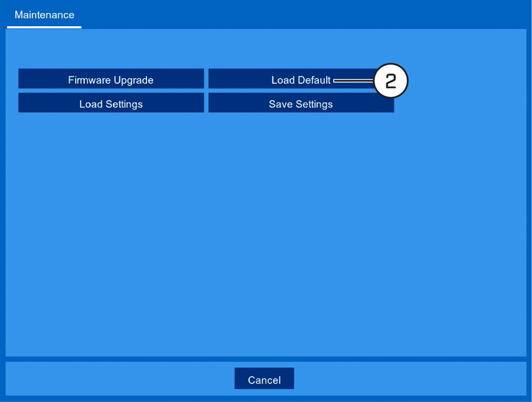Tap the Cancel button in bottom bar

264,378
